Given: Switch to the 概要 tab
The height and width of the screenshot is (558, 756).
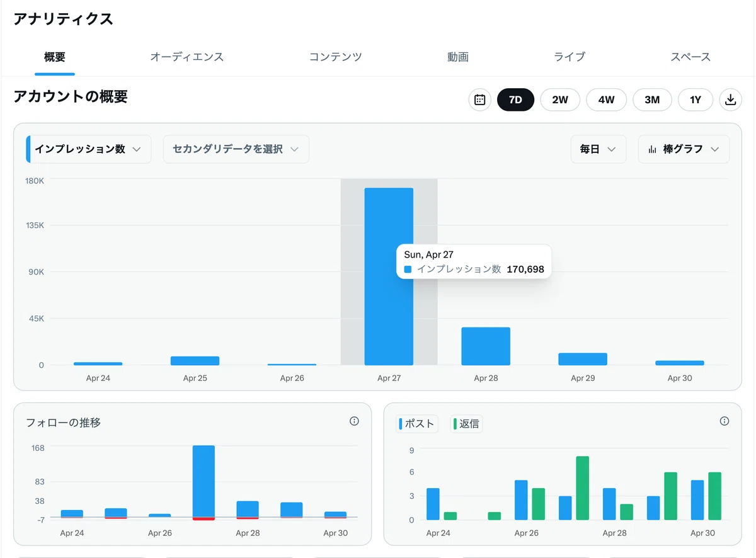Looking at the screenshot, I should point(55,57).
